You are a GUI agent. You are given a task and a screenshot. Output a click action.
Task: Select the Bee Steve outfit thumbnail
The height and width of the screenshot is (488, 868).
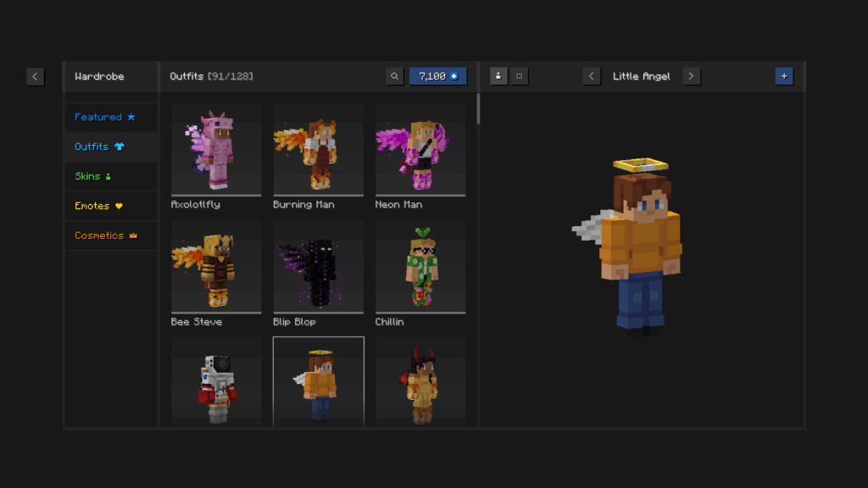point(216,267)
